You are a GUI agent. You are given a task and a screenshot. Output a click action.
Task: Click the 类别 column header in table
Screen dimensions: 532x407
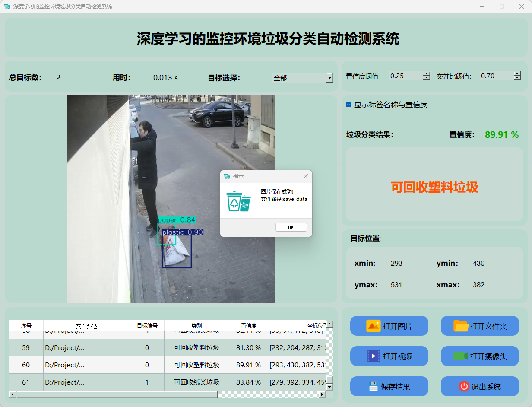[x=196, y=326]
